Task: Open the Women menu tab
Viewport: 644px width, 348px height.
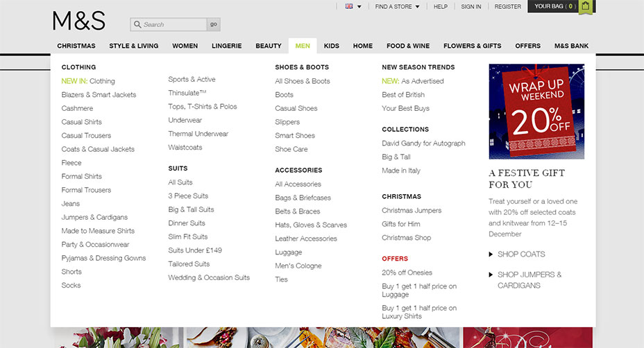Action: click(x=185, y=46)
